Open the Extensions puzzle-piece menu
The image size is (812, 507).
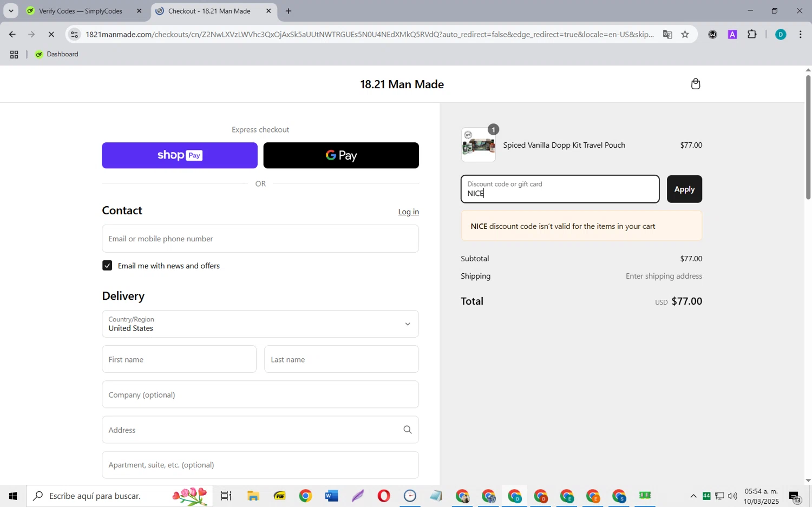pyautogui.click(x=752, y=35)
